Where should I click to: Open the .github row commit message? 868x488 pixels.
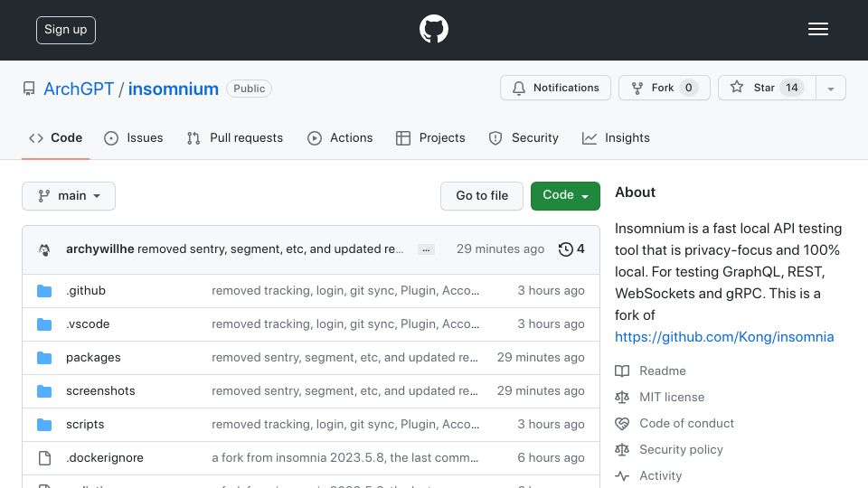pyautogui.click(x=345, y=290)
